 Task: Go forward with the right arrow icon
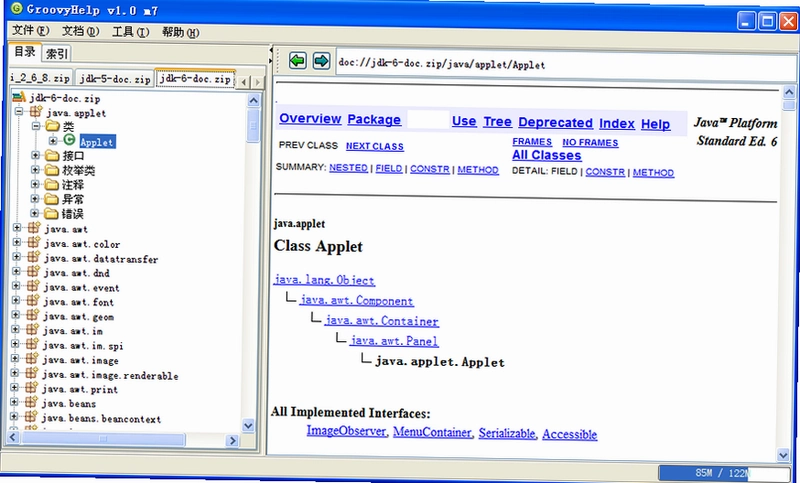[321, 61]
